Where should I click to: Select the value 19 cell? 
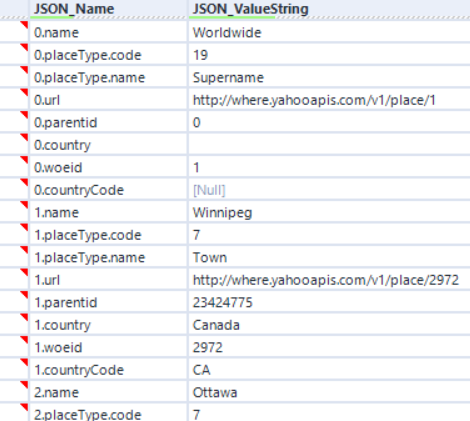coord(329,55)
